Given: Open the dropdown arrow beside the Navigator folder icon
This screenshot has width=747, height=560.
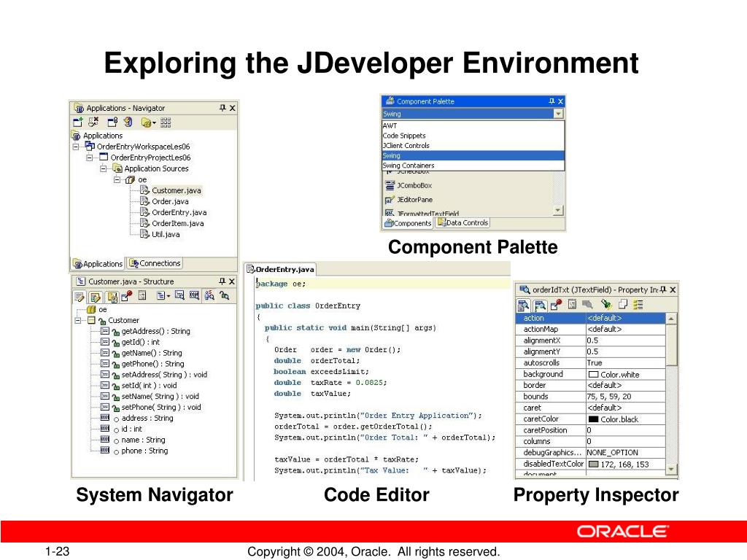Looking at the screenshot, I should click(x=154, y=123).
